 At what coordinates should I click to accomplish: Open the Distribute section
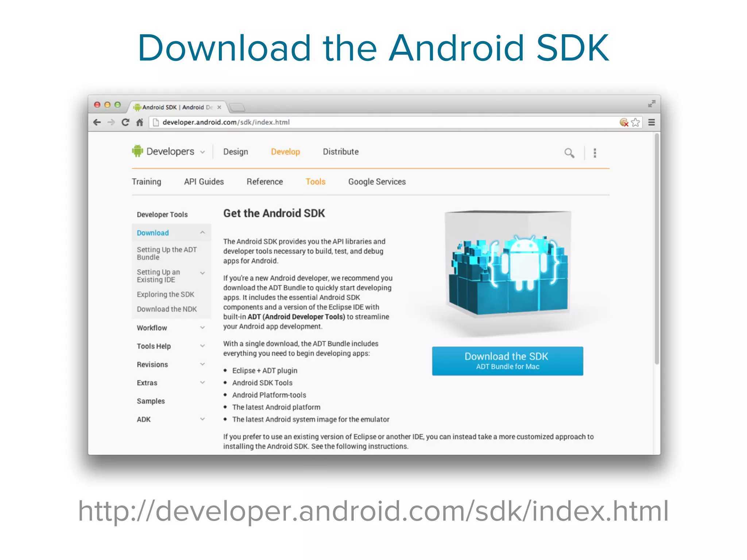[x=341, y=152]
